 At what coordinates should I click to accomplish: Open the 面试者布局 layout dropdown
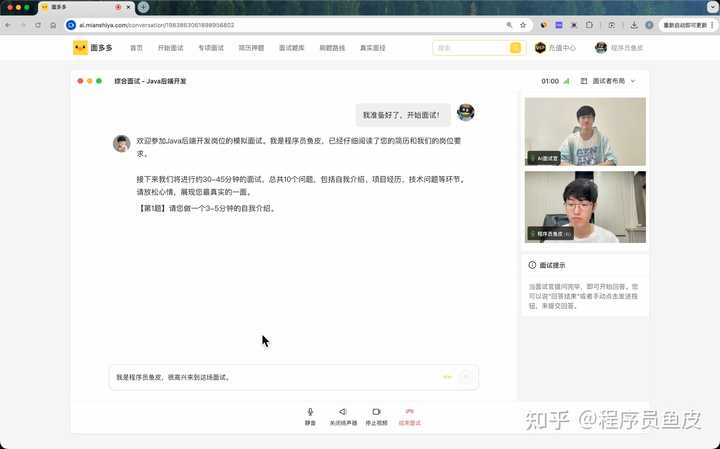point(608,81)
